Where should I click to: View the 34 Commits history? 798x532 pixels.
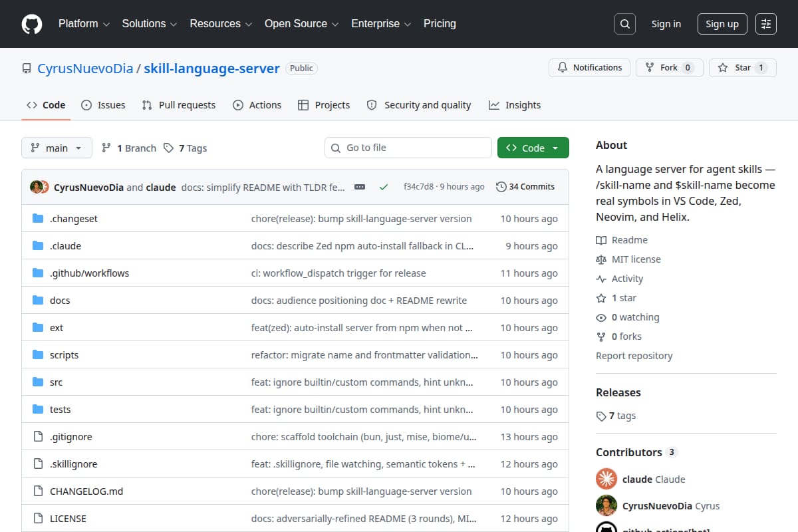click(525, 187)
